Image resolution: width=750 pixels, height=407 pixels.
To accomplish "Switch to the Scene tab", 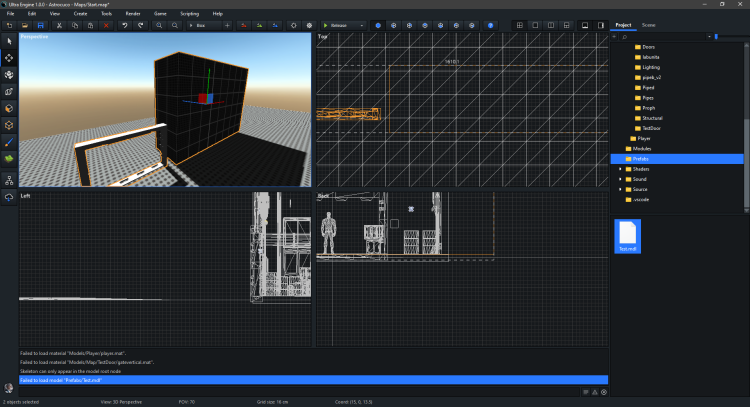I will tap(649, 24).
